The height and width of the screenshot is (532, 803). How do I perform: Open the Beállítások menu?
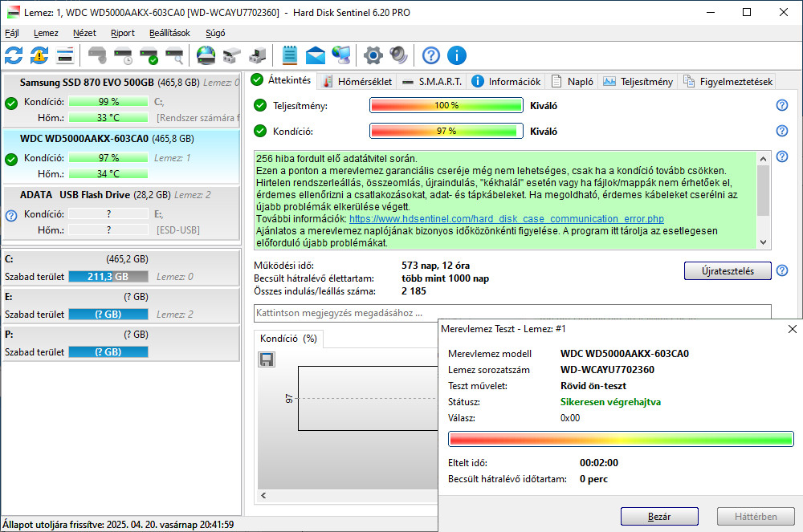click(169, 33)
